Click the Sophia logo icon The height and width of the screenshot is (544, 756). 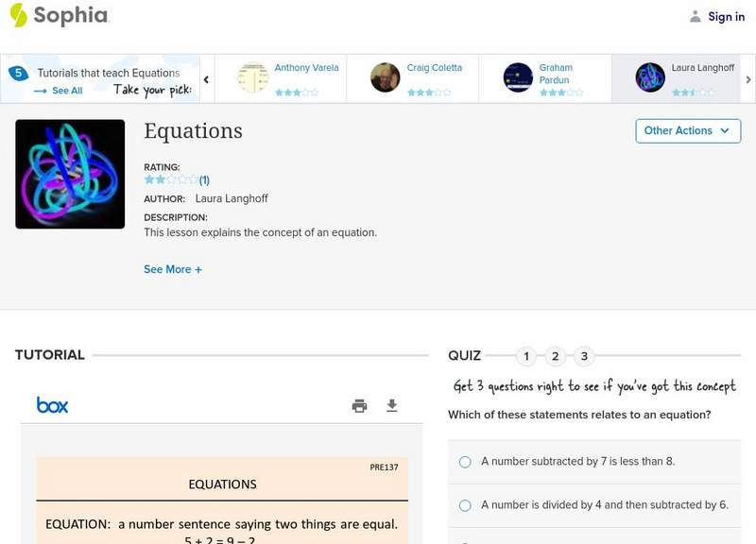pos(18,15)
